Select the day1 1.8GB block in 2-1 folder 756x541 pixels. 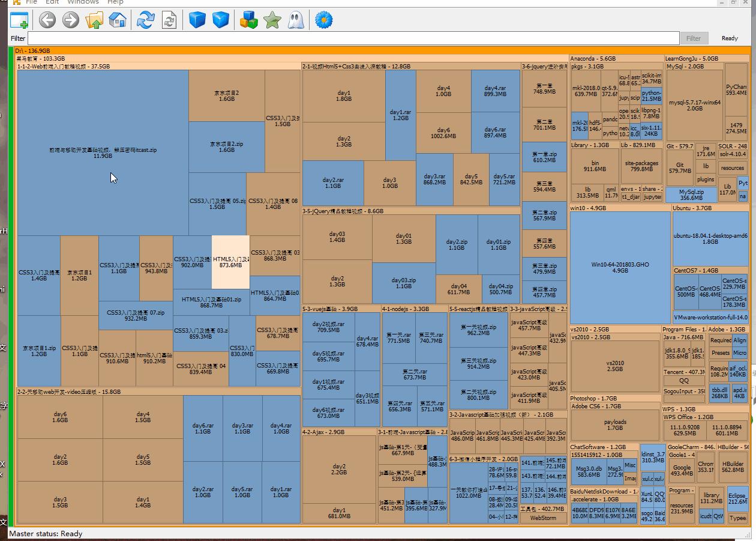(344, 96)
